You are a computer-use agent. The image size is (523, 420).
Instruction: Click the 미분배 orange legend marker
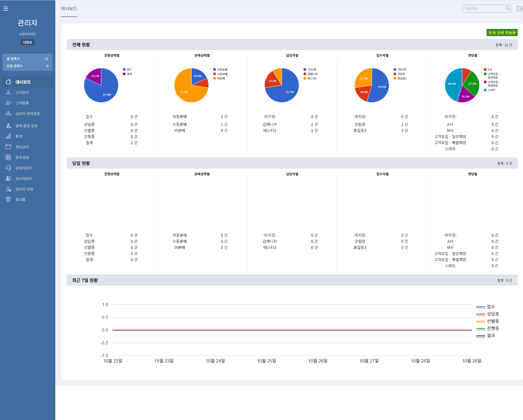(x=215, y=79)
